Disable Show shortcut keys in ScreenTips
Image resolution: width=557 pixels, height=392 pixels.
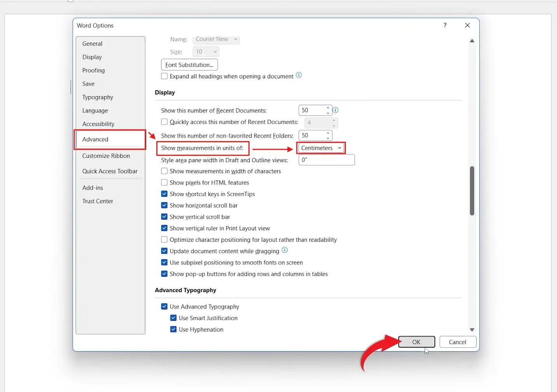pyautogui.click(x=165, y=194)
